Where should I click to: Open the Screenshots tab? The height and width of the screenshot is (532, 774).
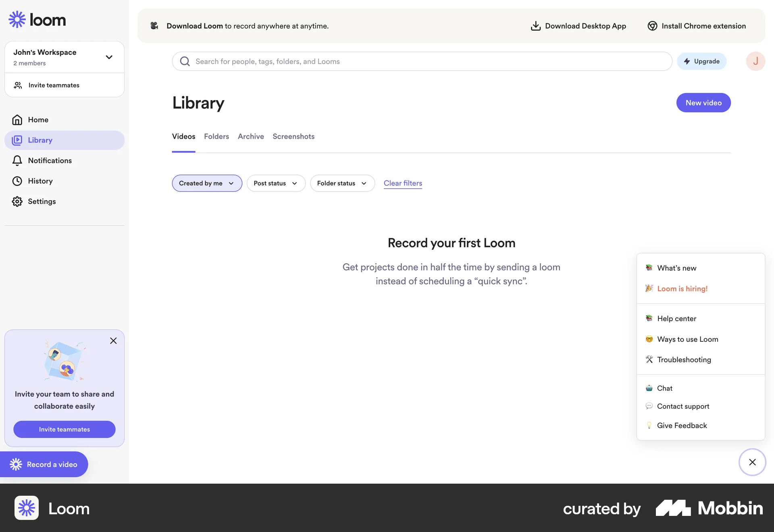293,136
